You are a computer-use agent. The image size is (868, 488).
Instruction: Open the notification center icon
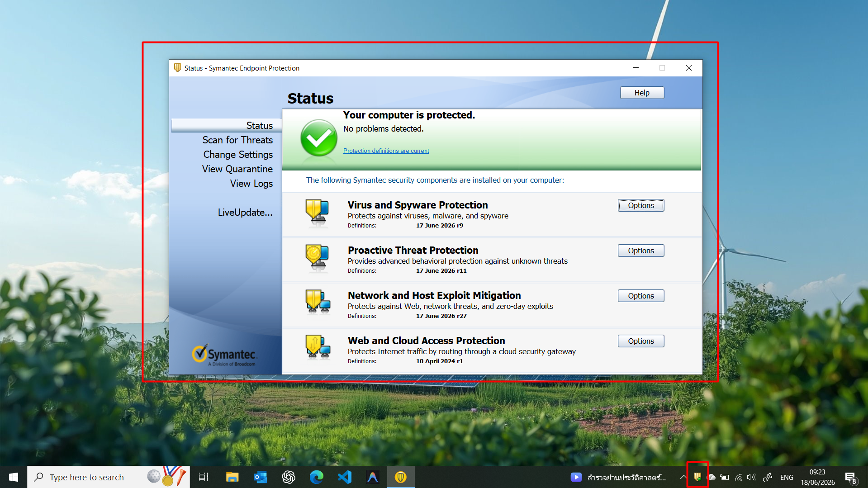[x=850, y=477]
